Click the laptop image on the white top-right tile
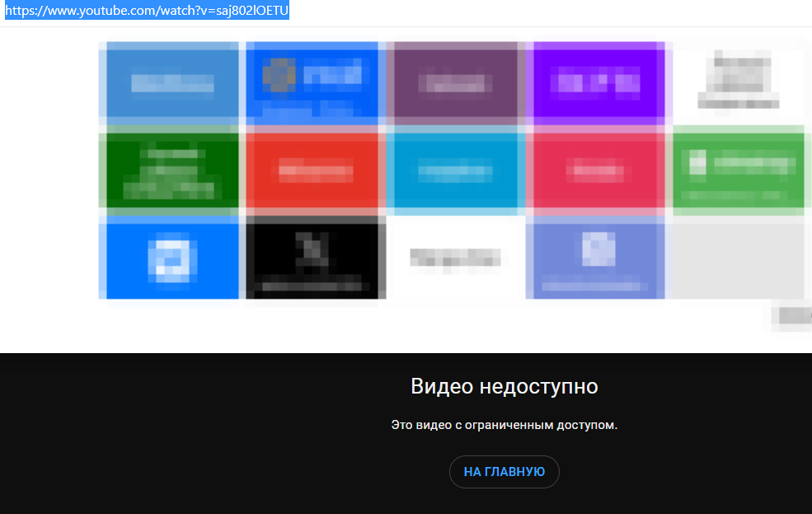This screenshot has width=812, height=514. (x=739, y=80)
